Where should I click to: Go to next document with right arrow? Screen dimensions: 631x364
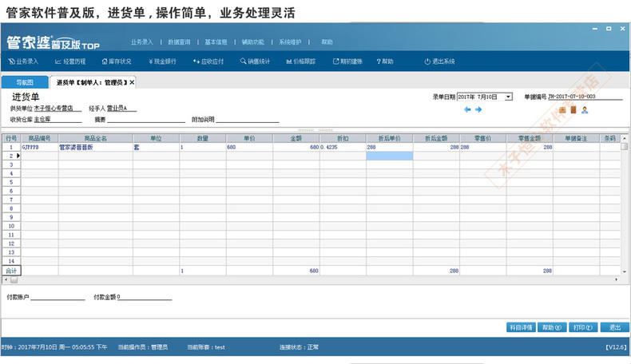click(x=478, y=109)
